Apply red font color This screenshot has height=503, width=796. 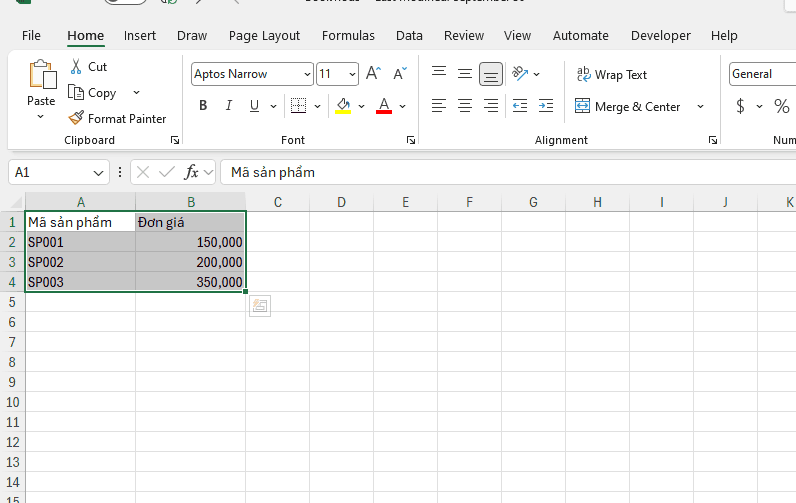click(384, 106)
